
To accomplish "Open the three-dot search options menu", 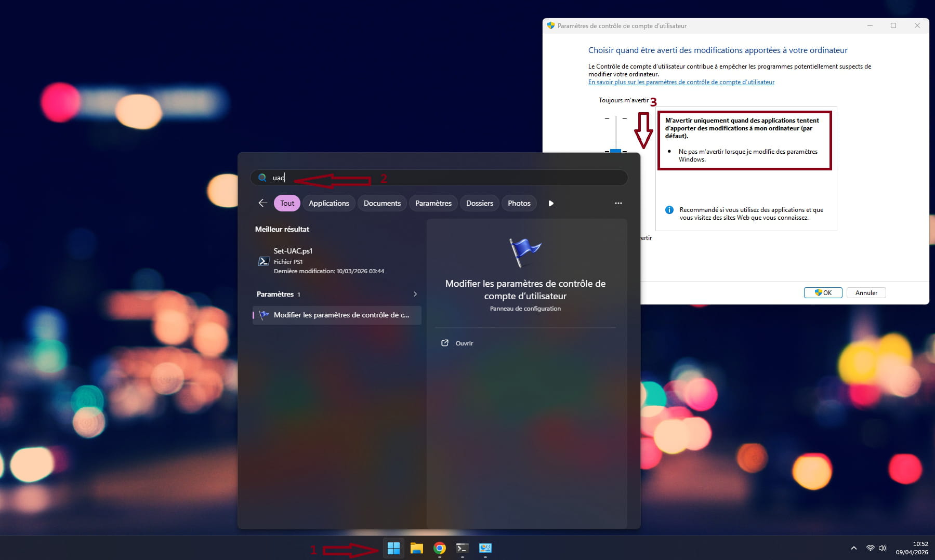I will 618,203.
